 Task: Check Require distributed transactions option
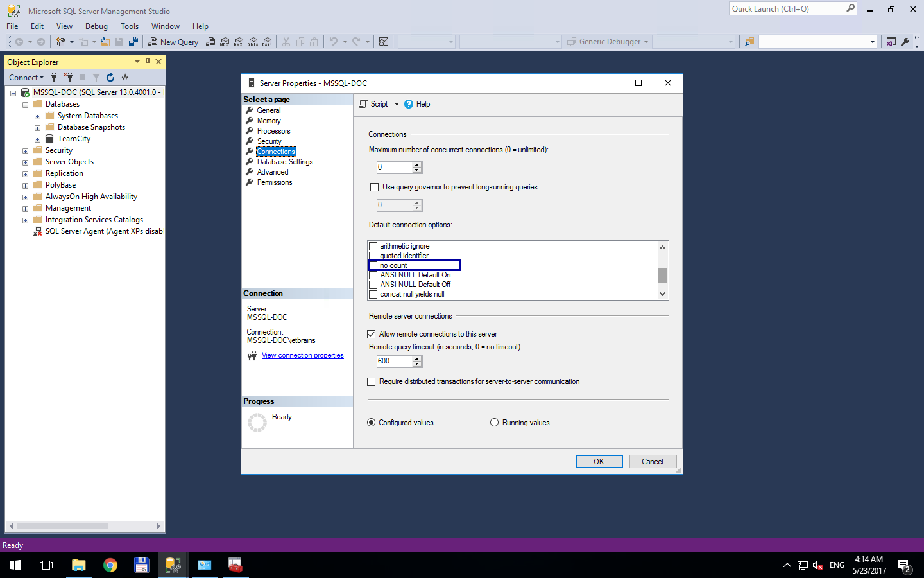[371, 381]
